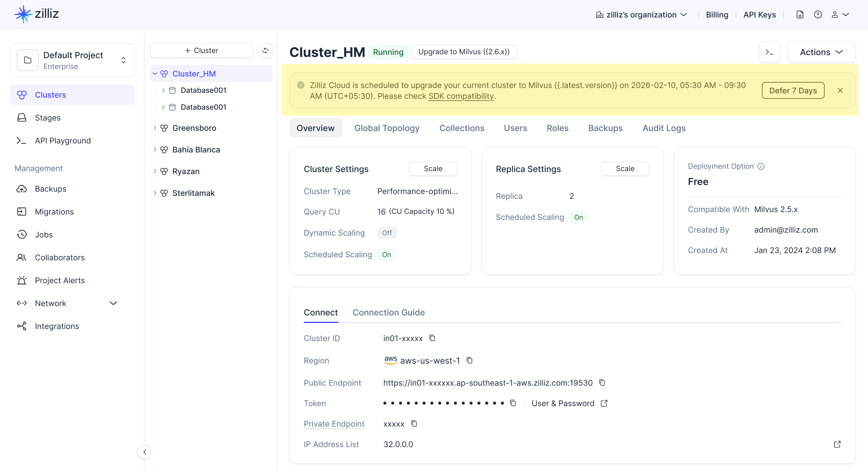The width and height of the screenshot is (868, 470).
Task: Switch to the Connect tab
Action: pyautogui.click(x=320, y=312)
